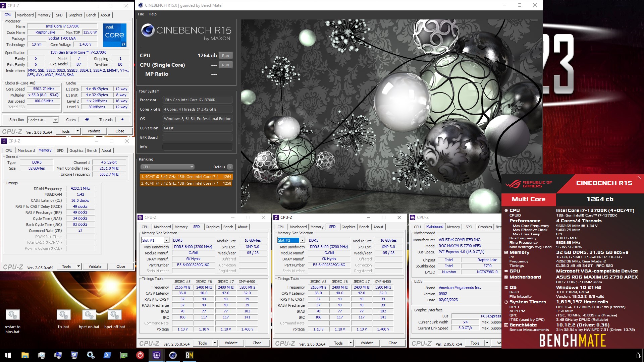Click the Multi Core label in BenchMate

[529, 199]
